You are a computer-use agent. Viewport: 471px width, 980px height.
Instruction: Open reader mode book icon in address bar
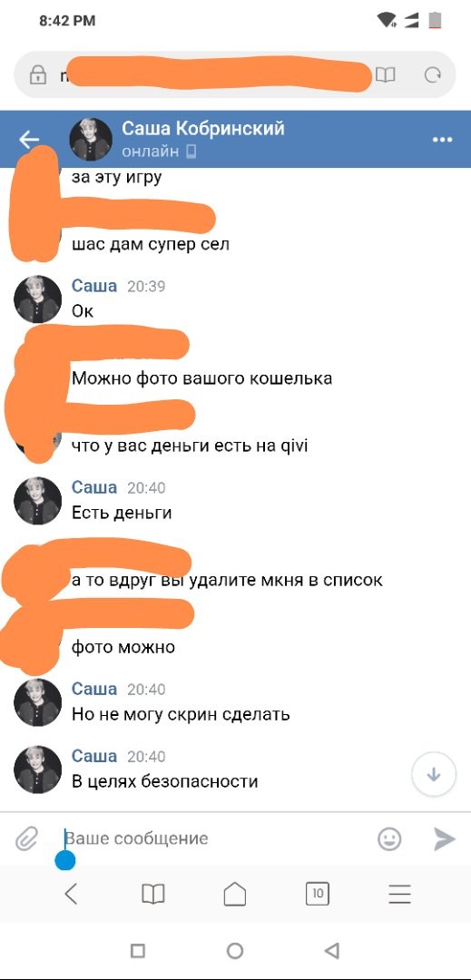(386, 75)
